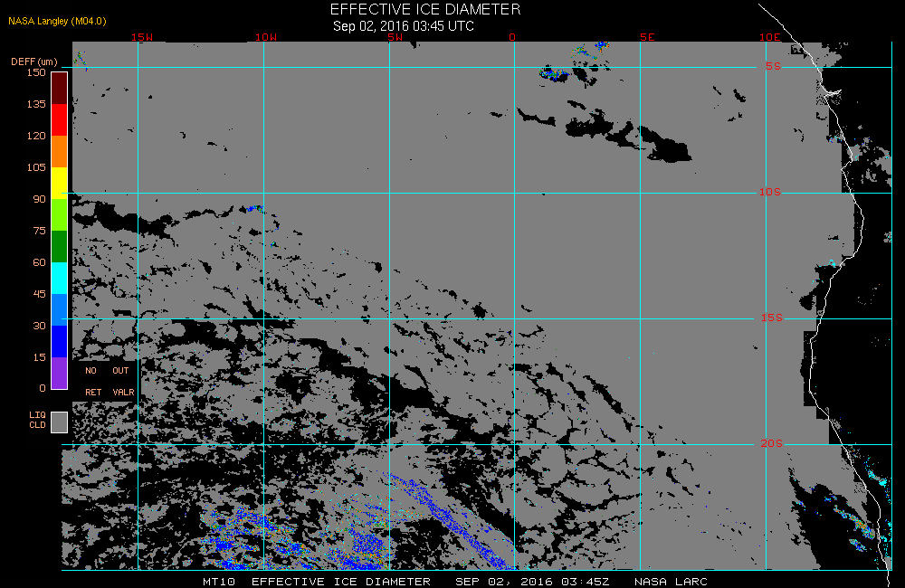Viewport: 905px width, 588px height.
Task: Click the 120 scale value
Action: [x=36, y=137]
